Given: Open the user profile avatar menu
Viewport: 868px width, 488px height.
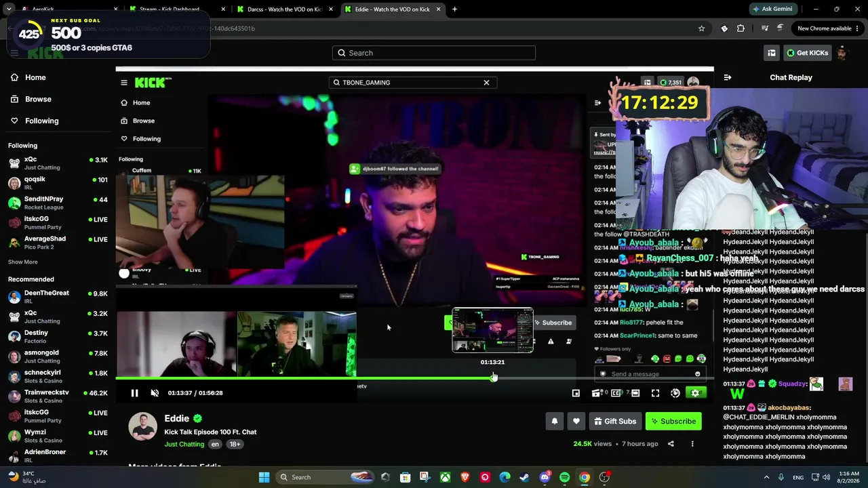Looking at the screenshot, I should (x=842, y=53).
